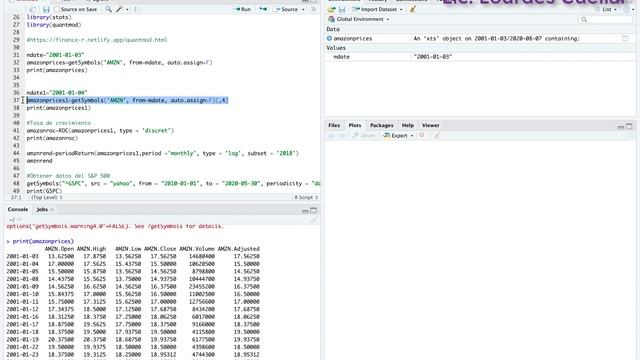This screenshot has height=360, width=640.
Task: Source the script file
Action: 287,9
